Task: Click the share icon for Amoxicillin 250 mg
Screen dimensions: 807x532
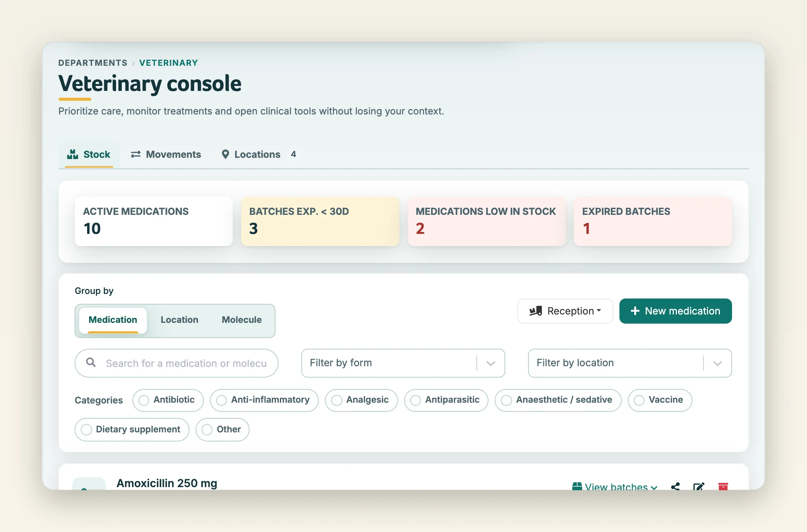Action: pyautogui.click(x=675, y=486)
